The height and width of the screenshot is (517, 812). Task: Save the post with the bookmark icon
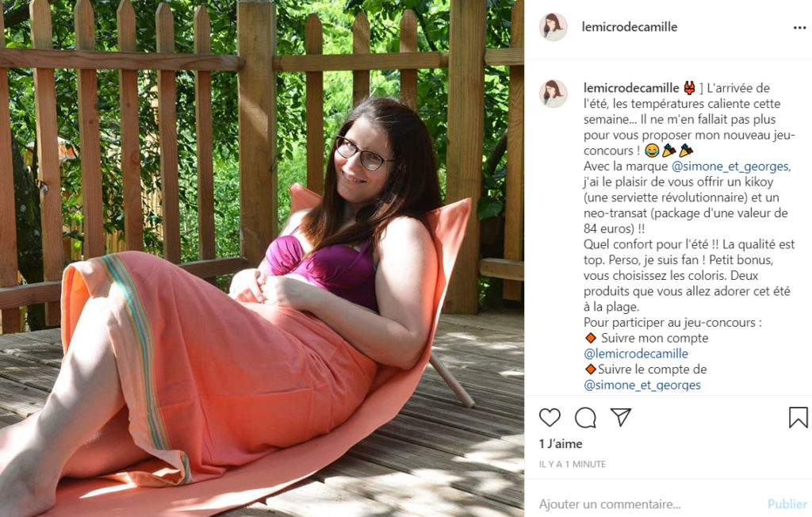pos(798,418)
